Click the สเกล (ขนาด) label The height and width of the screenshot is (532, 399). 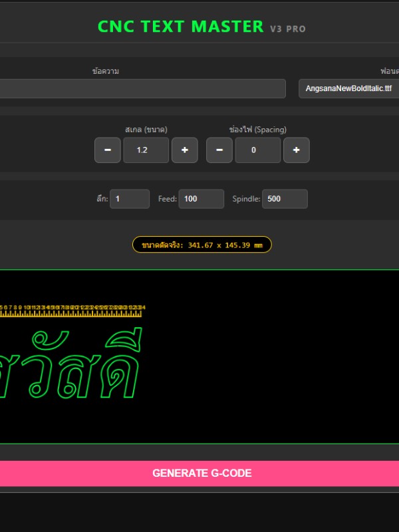tap(146, 130)
